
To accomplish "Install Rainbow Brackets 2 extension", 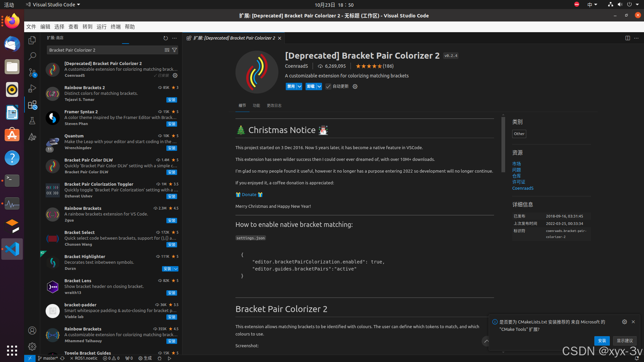I will (x=172, y=100).
